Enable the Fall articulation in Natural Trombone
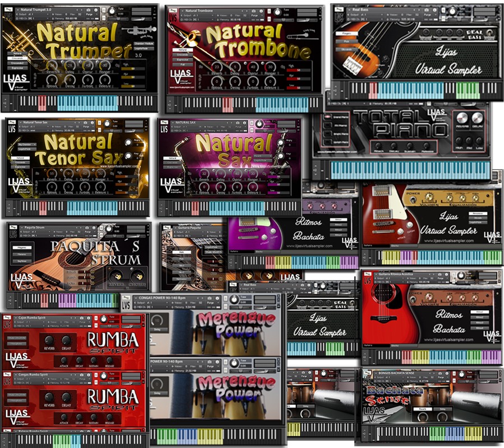 coord(182,64)
